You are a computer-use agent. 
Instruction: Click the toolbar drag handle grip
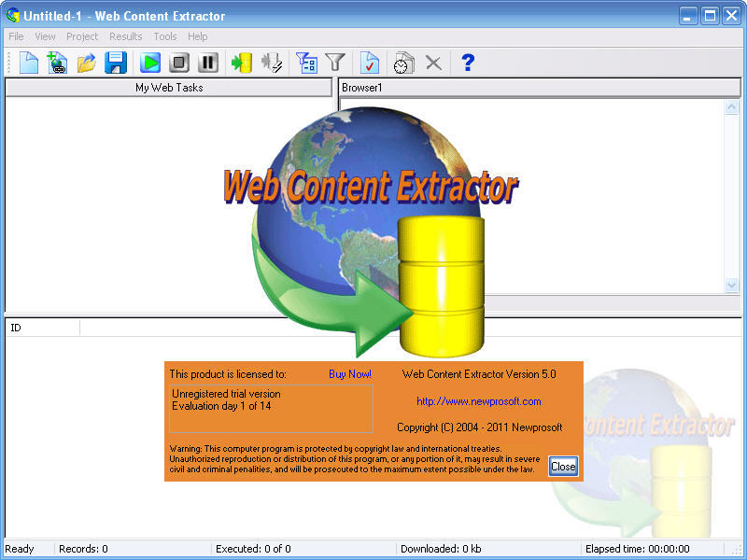coord(8,63)
